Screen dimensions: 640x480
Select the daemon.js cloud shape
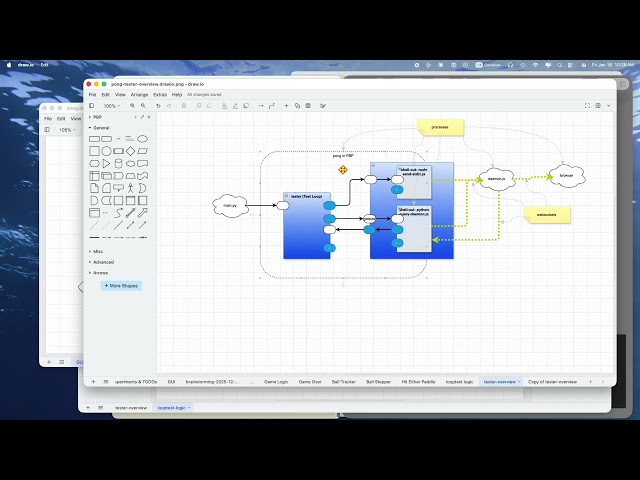(x=497, y=179)
